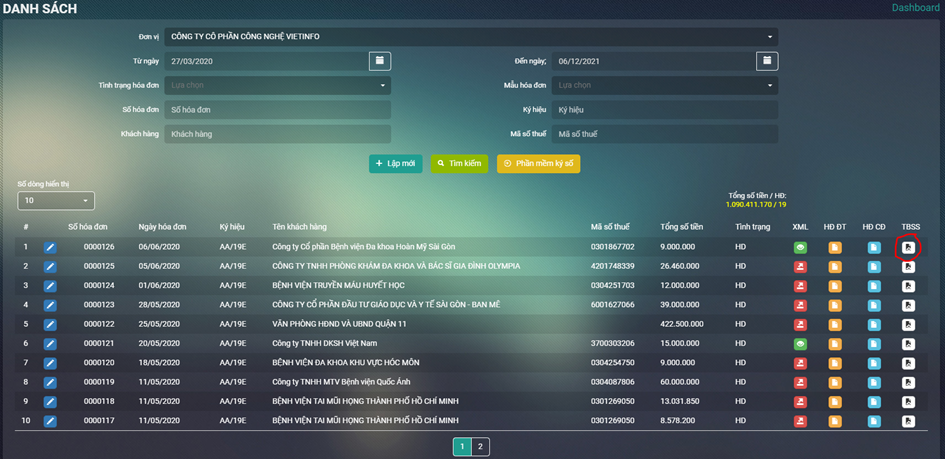The height and width of the screenshot is (459, 945).
Task: Click the edit pencil icon for invoice 0000117
Action: click(x=50, y=421)
